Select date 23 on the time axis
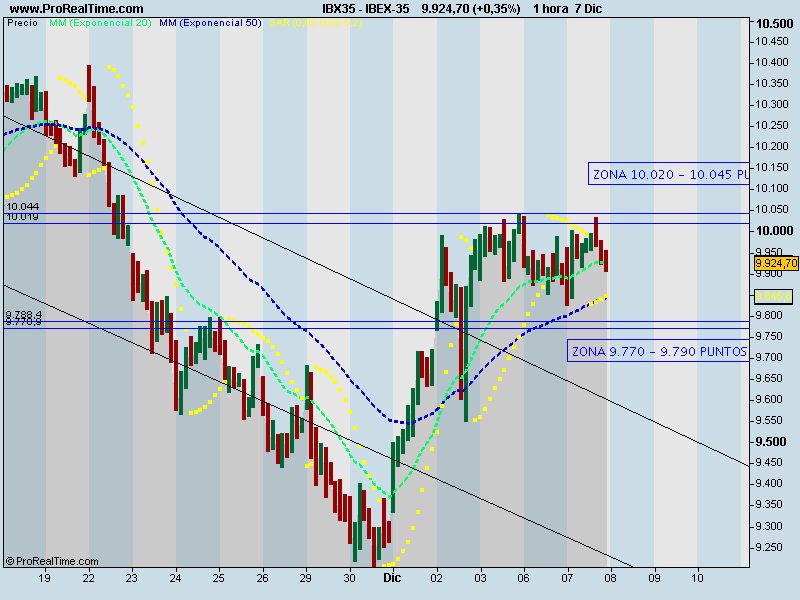The image size is (800, 600). pos(132,578)
